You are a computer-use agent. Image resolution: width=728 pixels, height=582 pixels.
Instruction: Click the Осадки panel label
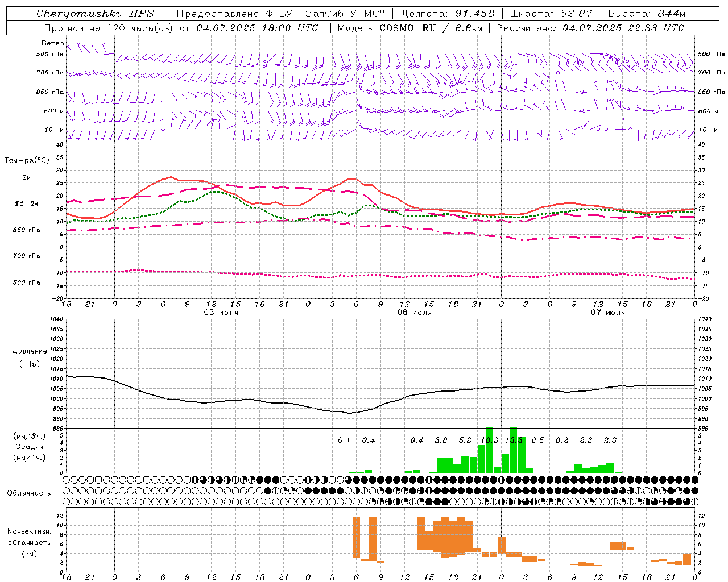tap(30, 447)
